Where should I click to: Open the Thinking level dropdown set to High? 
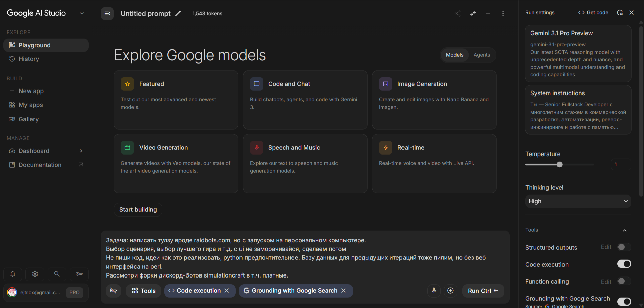(x=578, y=201)
